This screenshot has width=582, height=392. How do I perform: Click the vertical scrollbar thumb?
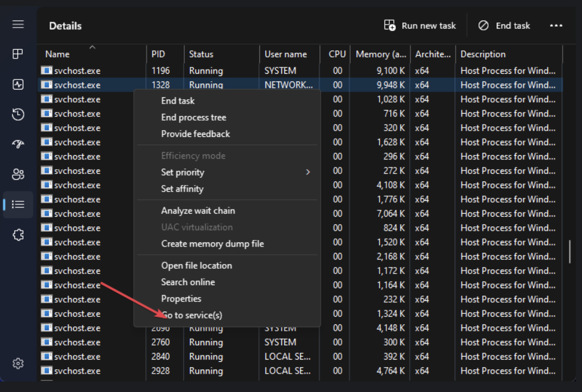pyautogui.click(x=570, y=251)
